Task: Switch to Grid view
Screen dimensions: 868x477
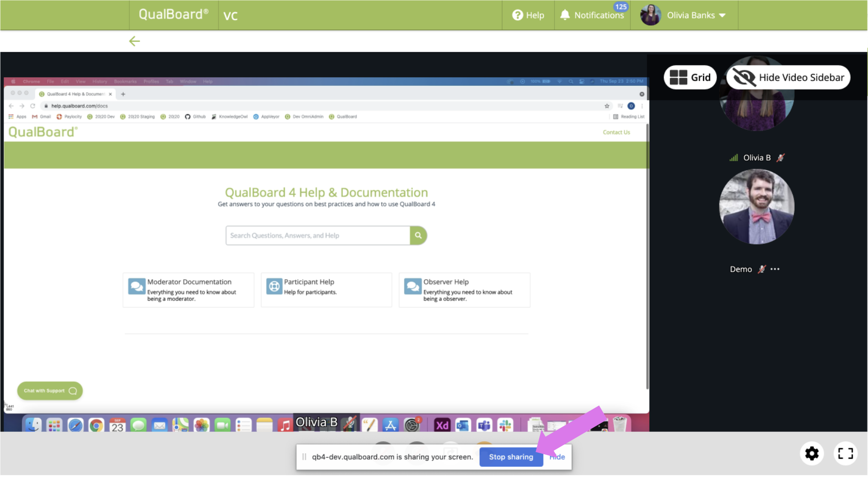Action: (690, 77)
